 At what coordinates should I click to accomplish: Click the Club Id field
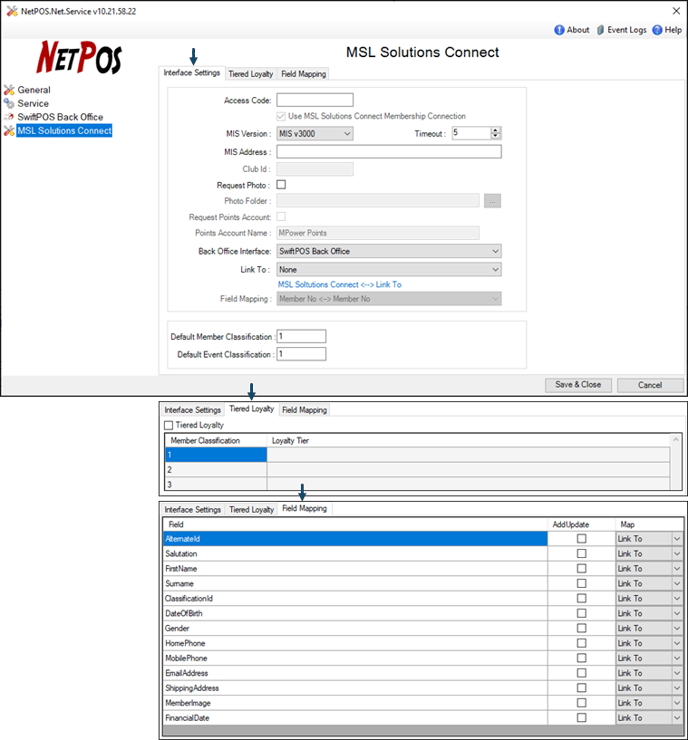(315, 169)
